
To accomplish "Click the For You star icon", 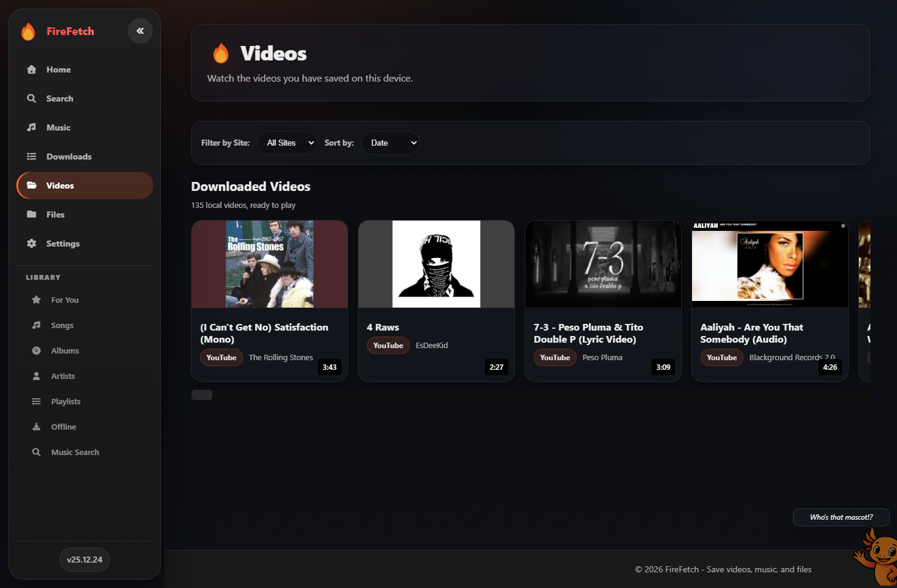I will [36, 300].
